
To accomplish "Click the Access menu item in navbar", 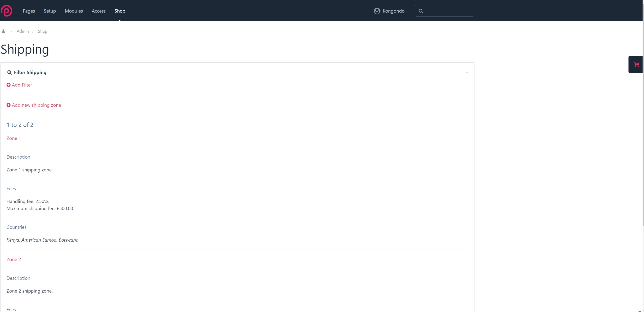I will (98, 11).
